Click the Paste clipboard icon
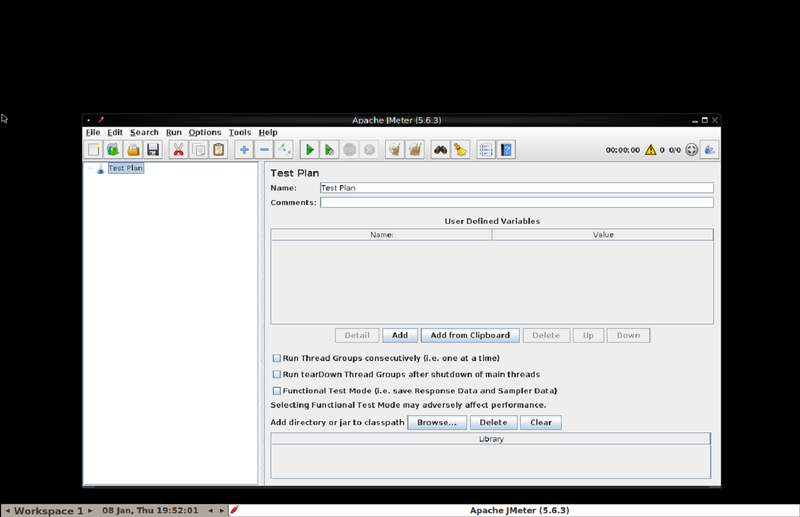Viewport: 800px width, 517px height. [x=218, y=150]
